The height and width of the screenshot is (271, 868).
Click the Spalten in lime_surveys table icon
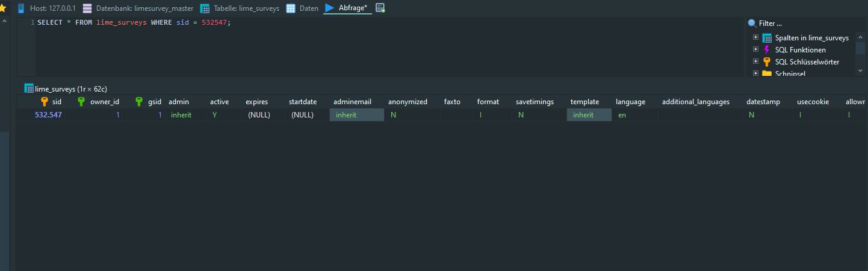pyautogui.click(x=767, y=38)
